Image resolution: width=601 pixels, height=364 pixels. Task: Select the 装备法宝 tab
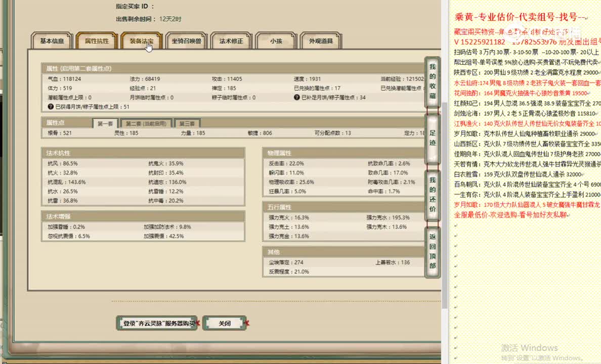pos(141,40)
